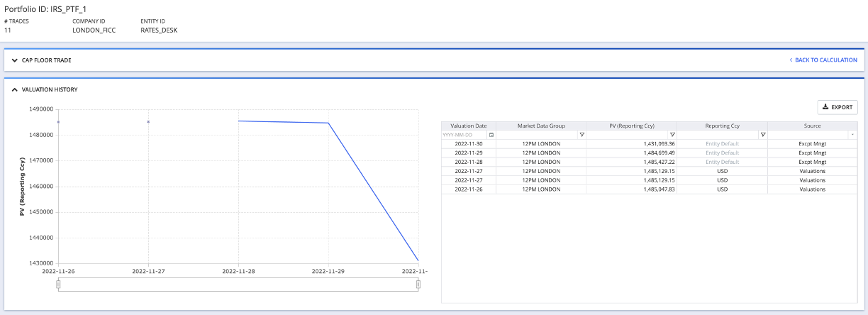This screenshot has height=315, width=868.
Task: Click the right handle of chart range slider
Action: (418, 284)
